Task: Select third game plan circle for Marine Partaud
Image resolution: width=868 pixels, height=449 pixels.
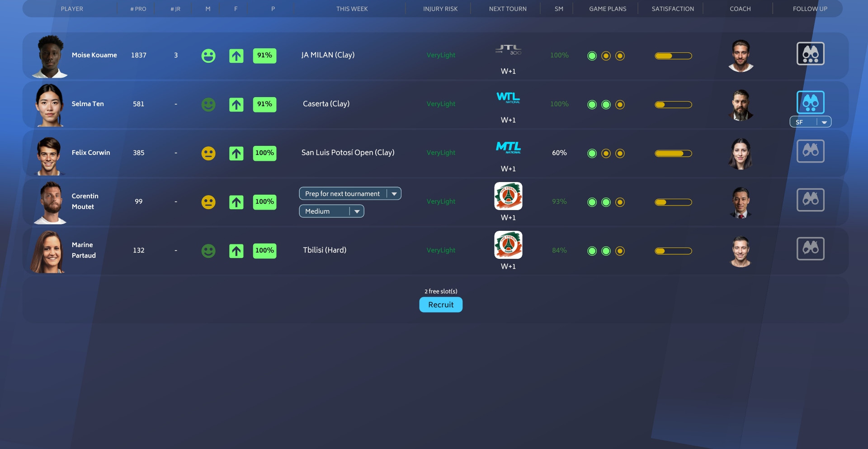Action: click(620, 251)
